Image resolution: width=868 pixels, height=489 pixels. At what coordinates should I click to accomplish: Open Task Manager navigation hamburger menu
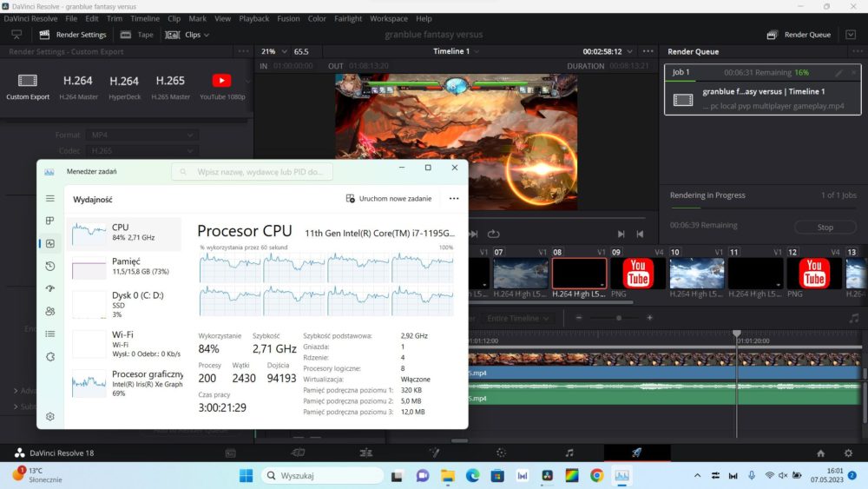[x=50, y=198]
